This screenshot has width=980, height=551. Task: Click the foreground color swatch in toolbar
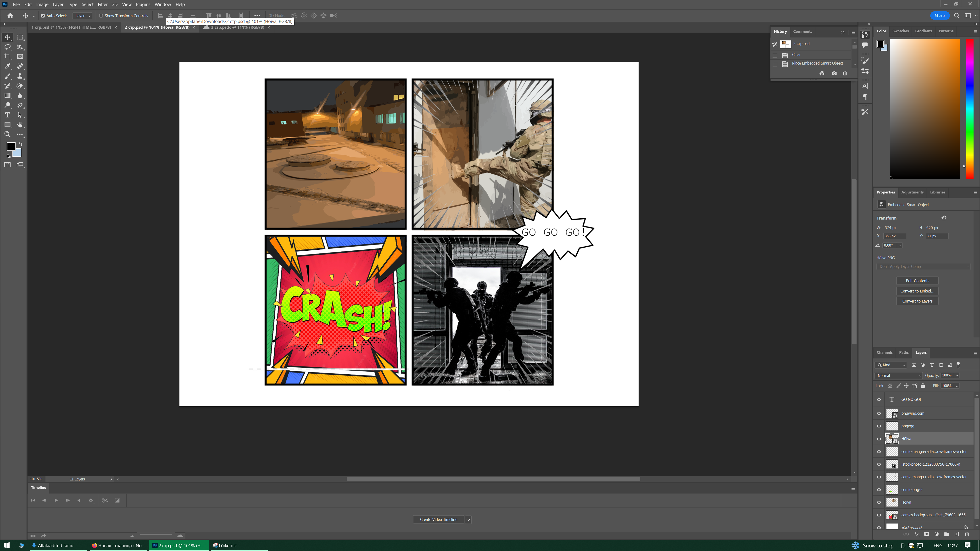tap(11, 146)
